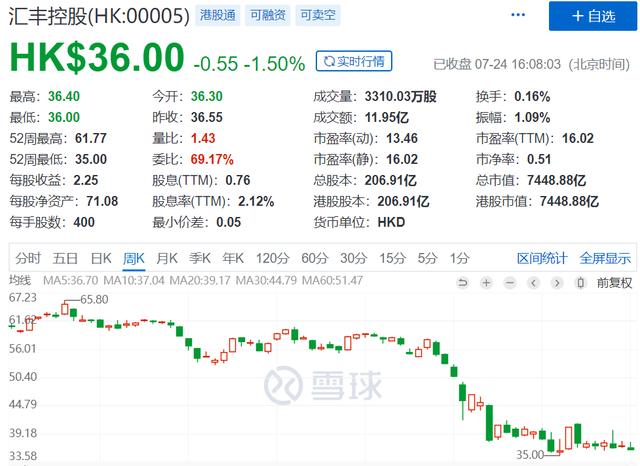Click the 65.80 high marker on chart
This screenshot has width=640, height=466.
pos(94,300)
